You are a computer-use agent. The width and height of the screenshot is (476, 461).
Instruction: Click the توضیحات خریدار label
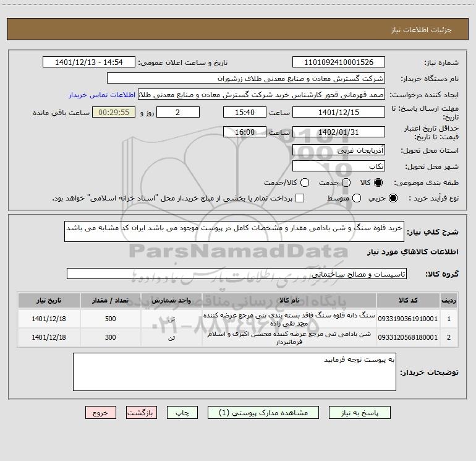(x=429, y=373)
